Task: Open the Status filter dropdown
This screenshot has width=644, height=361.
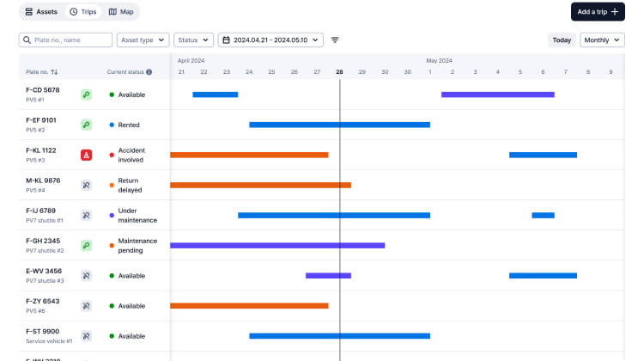Action: point(193,40)
